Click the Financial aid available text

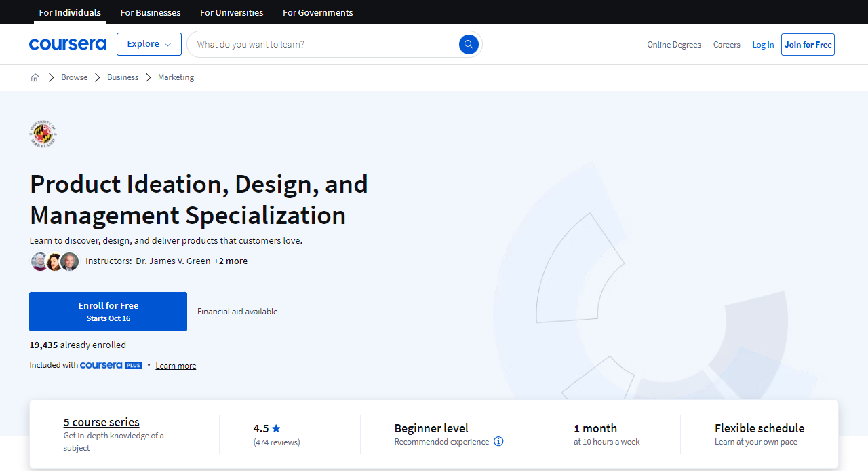pyautogui.click(x=237, y=312)
